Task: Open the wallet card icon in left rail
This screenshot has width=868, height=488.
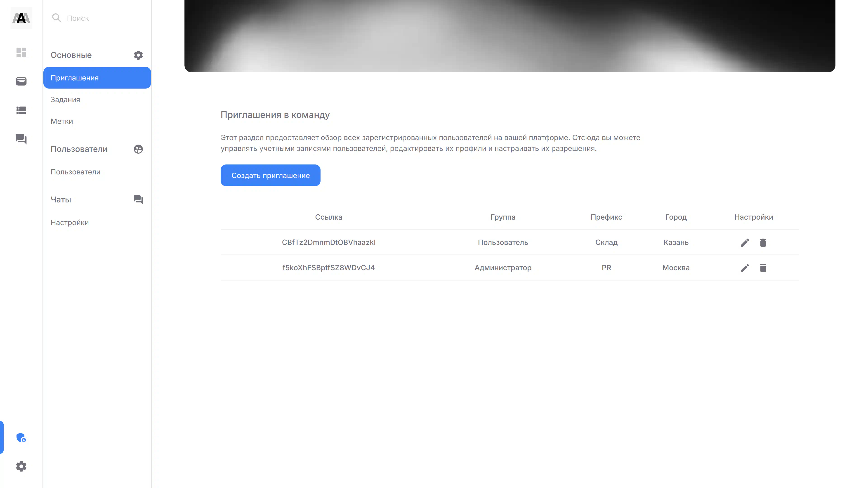Action: (x=21, y=81)
